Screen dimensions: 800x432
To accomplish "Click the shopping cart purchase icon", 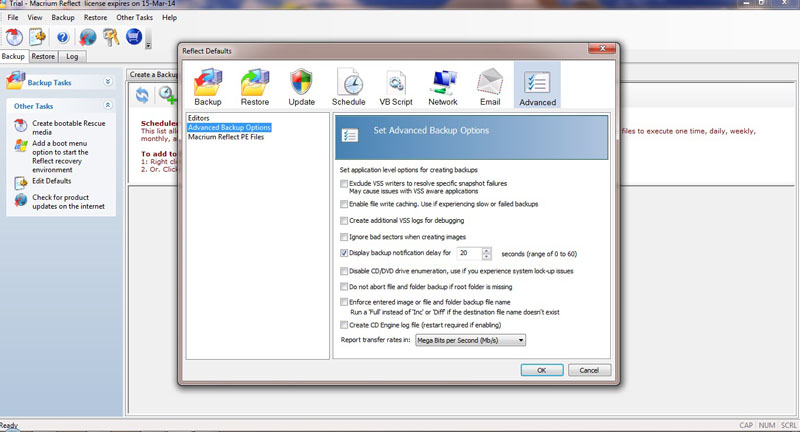I will [x=134, y=37].
